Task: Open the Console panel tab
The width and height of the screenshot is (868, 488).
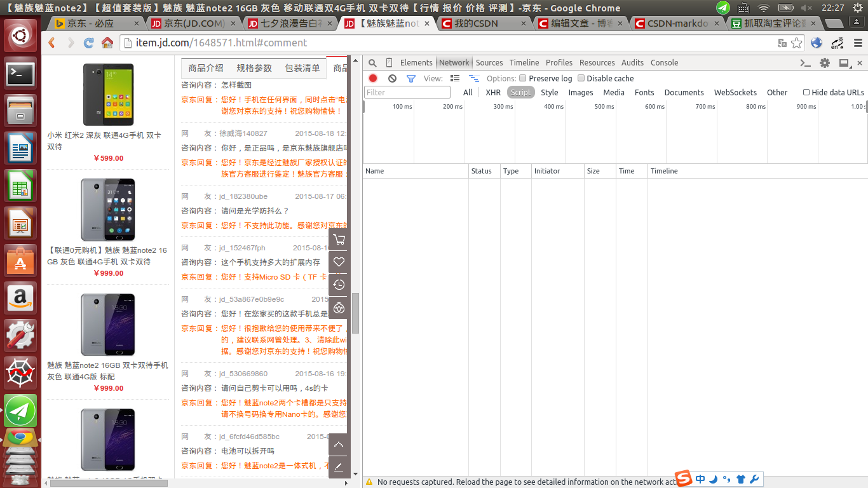Action: tap(665, 63)
